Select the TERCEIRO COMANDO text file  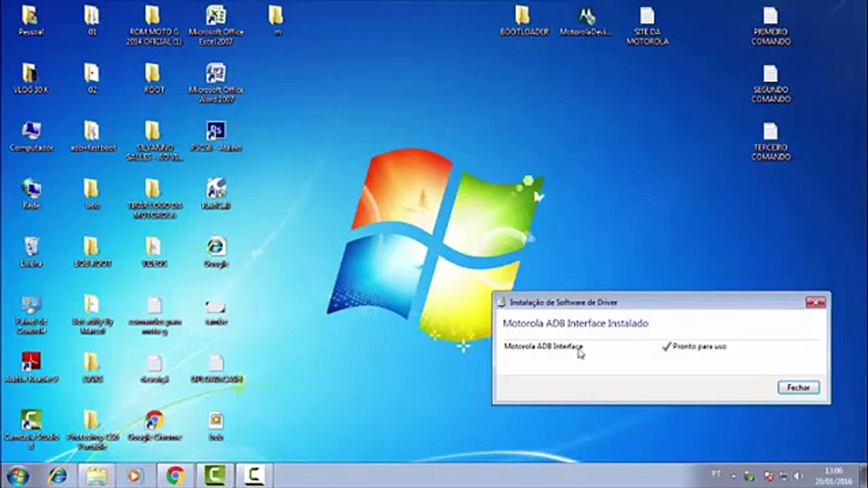pos(770,141)
